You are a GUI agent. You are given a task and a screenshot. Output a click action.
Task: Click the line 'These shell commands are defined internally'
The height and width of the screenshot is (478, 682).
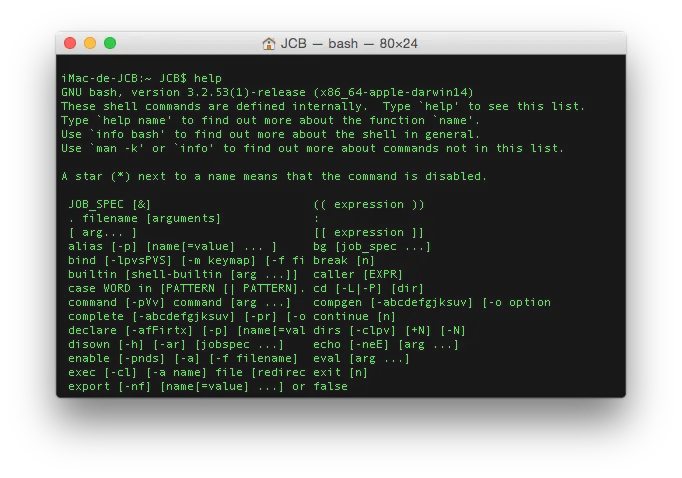(323, 106)
